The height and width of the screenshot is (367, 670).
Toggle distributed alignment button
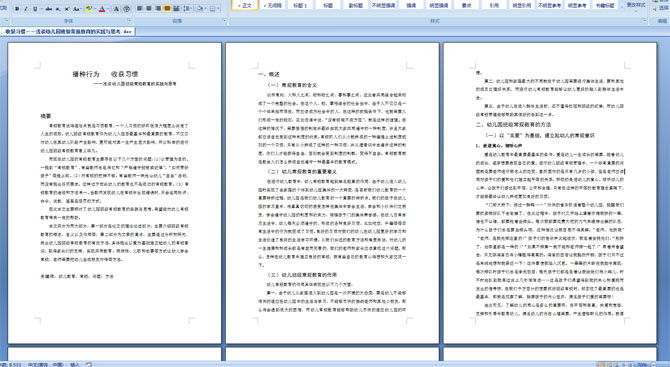tap(176, 9)
